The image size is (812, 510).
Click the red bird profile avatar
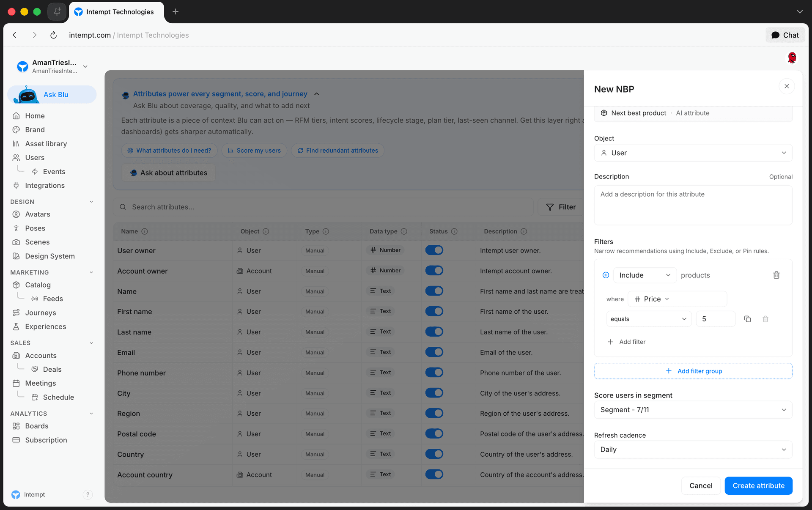click(x=792, y=58)
